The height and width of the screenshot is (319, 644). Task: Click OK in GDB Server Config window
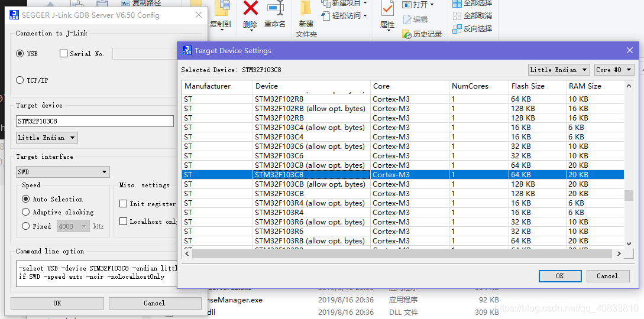(x=57, y=303)
